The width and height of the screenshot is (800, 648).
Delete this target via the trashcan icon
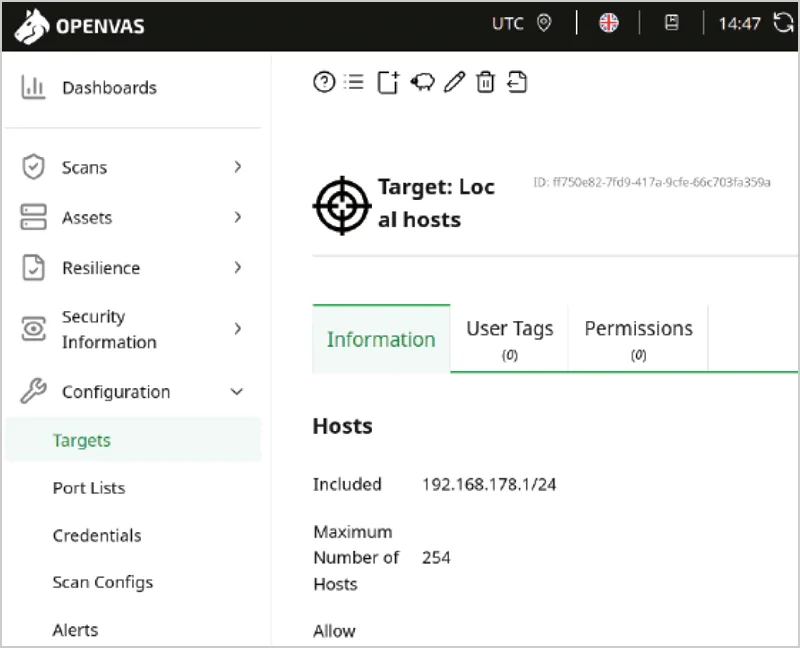tap(486, 82)
